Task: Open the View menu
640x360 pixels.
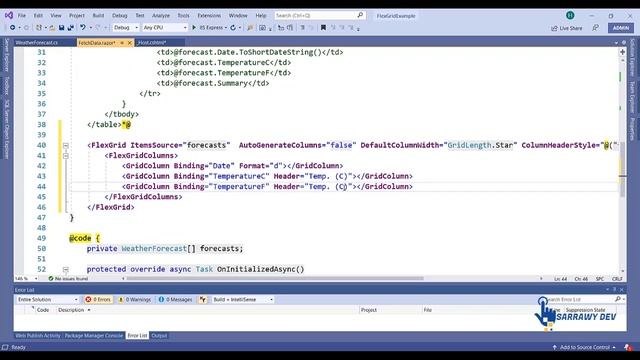Action: point(56,16)
